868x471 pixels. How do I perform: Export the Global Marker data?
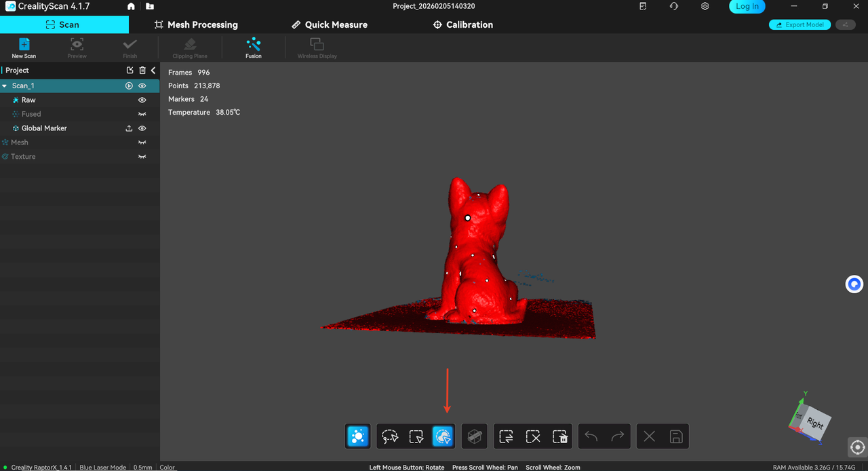129,128
